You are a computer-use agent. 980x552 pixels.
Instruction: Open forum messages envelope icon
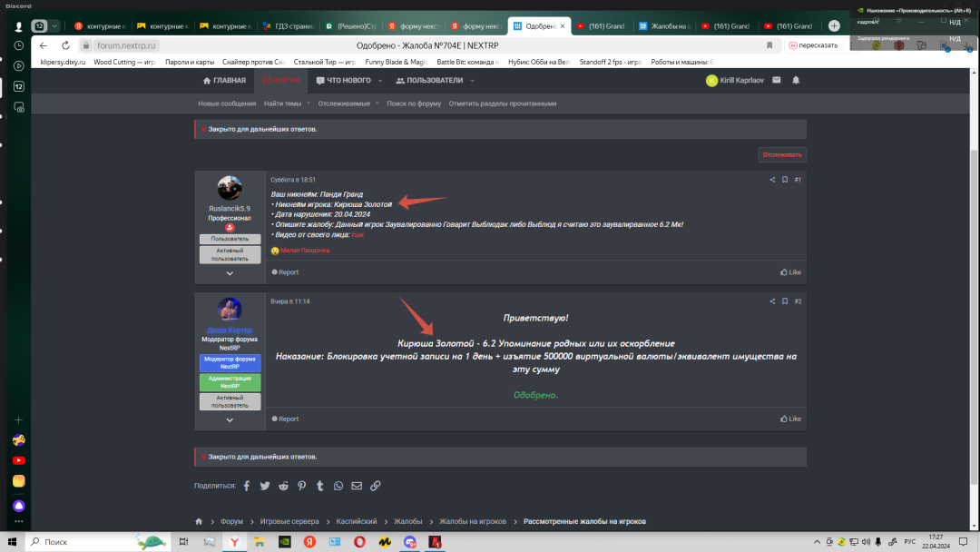point(776,80)
